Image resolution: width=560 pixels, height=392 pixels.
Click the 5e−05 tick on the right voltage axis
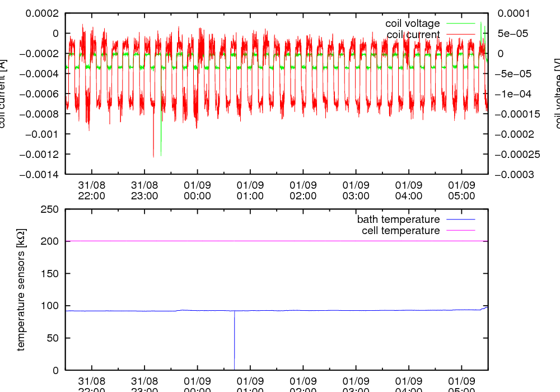click(514, 34)
